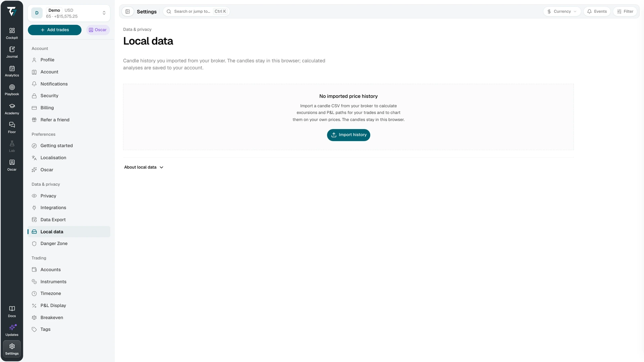
Task: Open Getting started preferences
Action: (x=69, y=146)
